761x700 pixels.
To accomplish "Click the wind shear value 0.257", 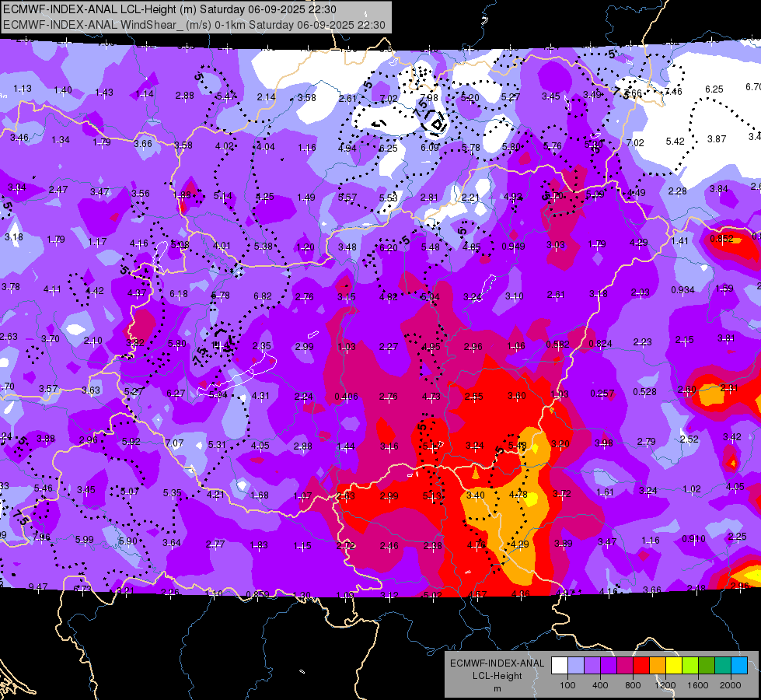I will pos(602,393).
